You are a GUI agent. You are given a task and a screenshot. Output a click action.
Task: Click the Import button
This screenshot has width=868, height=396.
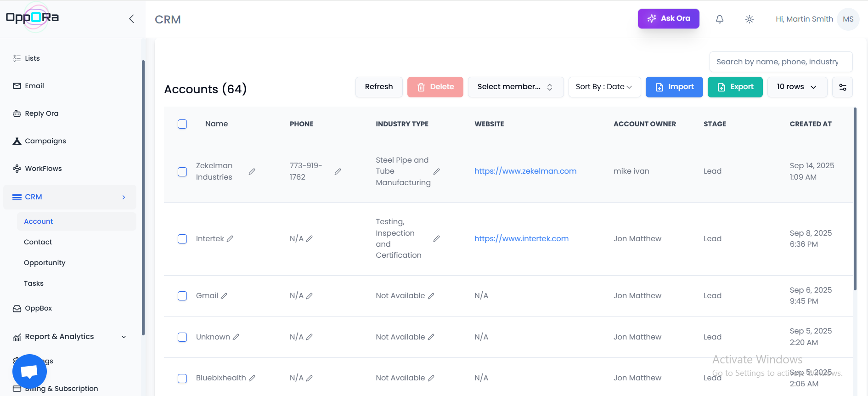(x=674, y=87)
